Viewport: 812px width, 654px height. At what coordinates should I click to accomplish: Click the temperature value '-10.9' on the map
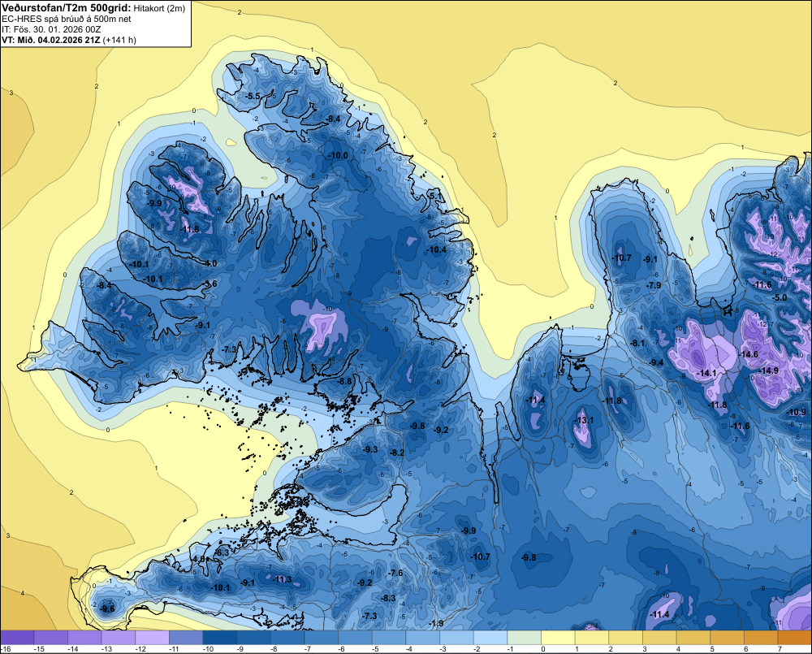tap(796, 413)
